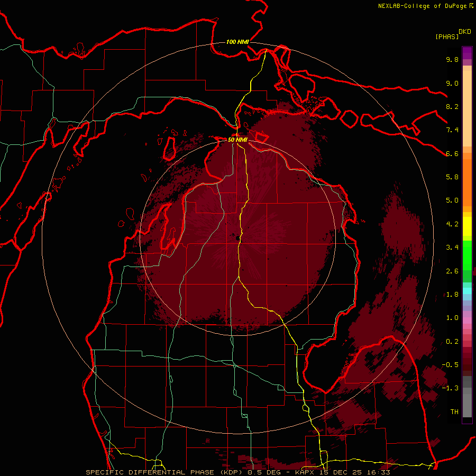Click the DKD label above the color scale
476x476 pixels.
(x=465, y=32)
